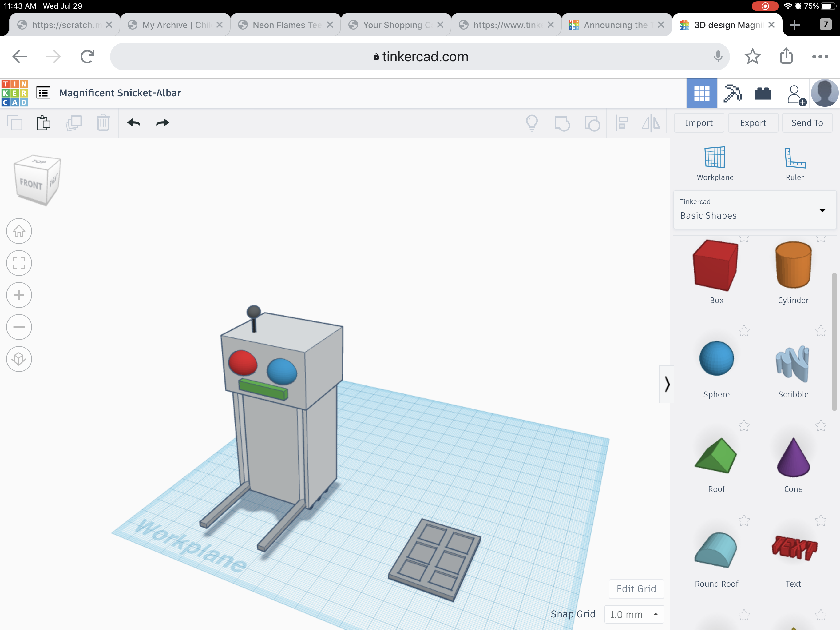Click the FRONT face of view cube
The width and height of the screenshot is (840, 630).
pyautogui.click(x=31, y=185)
